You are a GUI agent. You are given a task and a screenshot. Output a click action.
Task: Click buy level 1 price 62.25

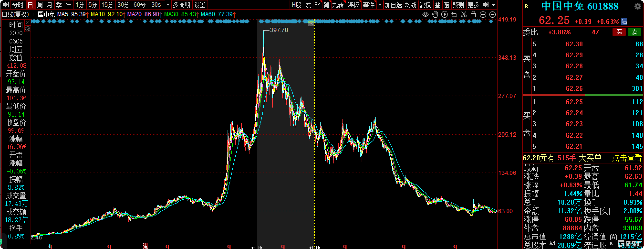pos(574,102)
